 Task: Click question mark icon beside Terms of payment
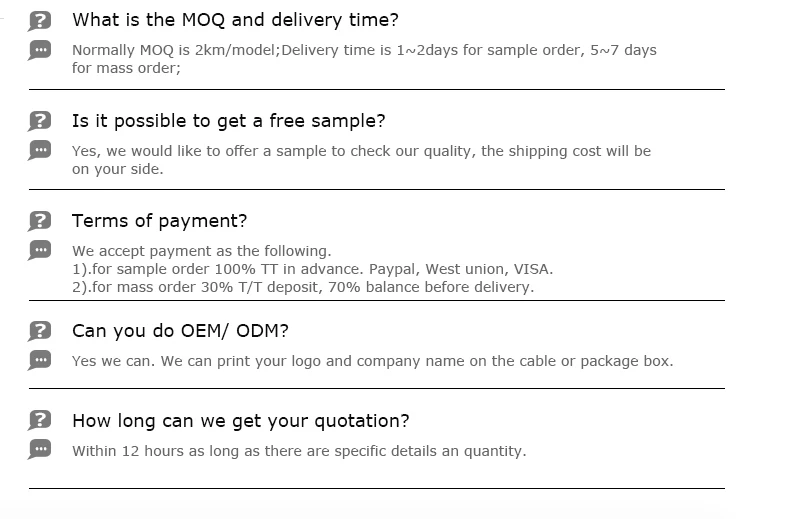tap(40, 221)
